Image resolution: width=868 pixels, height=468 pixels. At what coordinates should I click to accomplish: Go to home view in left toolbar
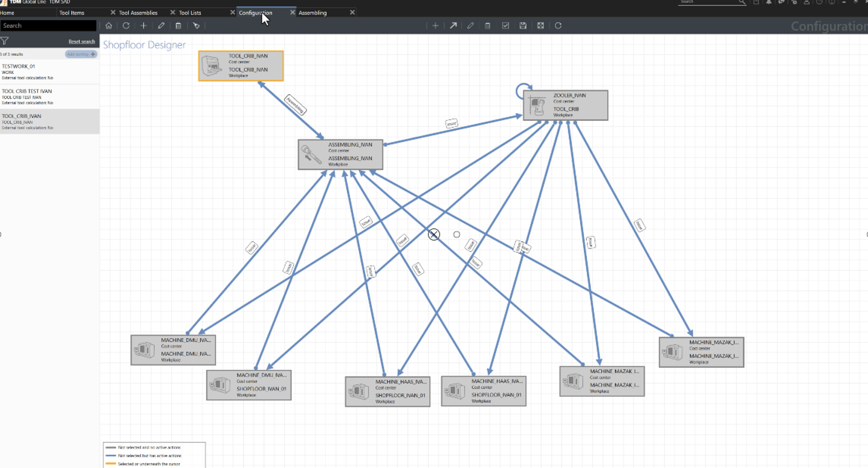pyautogui.click(x=108, y=25)
